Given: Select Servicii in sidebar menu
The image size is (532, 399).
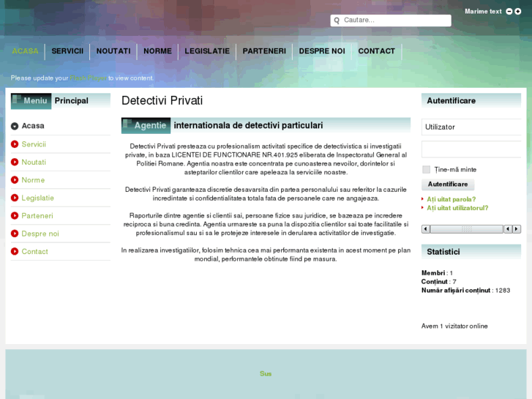Looking at the screenshot, I should coord(34,144).
